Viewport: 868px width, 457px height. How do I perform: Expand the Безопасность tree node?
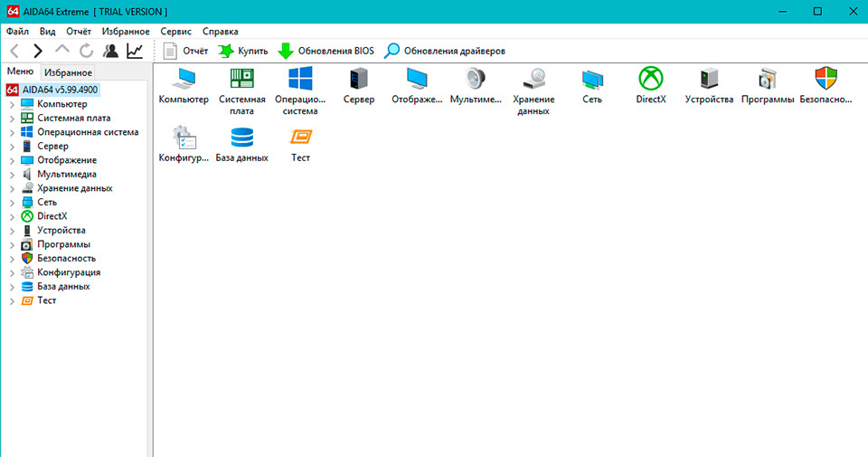(12, 258)
